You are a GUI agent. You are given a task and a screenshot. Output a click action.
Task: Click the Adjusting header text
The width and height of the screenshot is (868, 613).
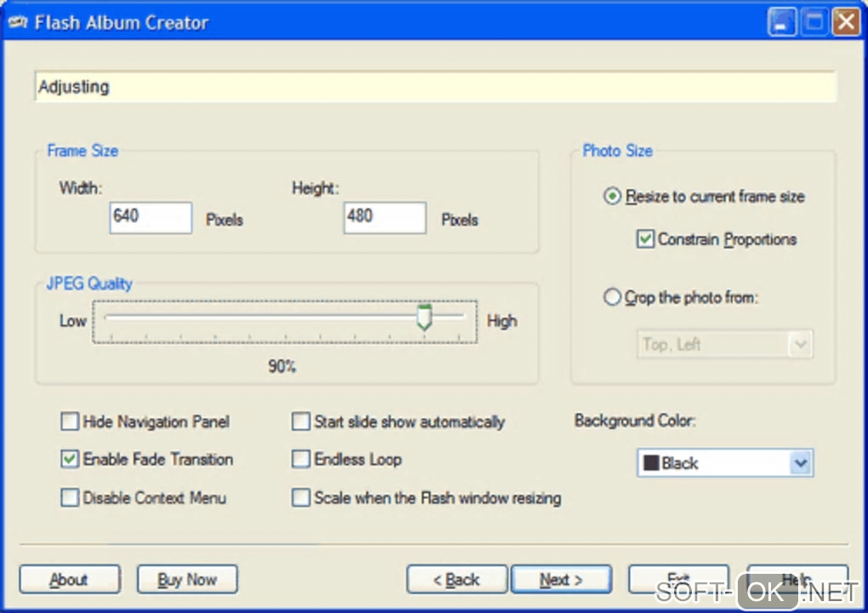pyautogui.click(x=74, y=87)
